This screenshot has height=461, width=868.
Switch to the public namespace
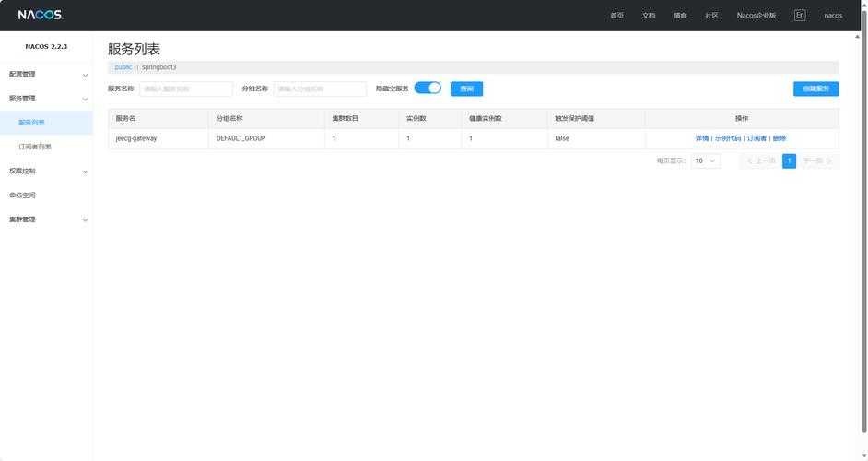(123, 67)
